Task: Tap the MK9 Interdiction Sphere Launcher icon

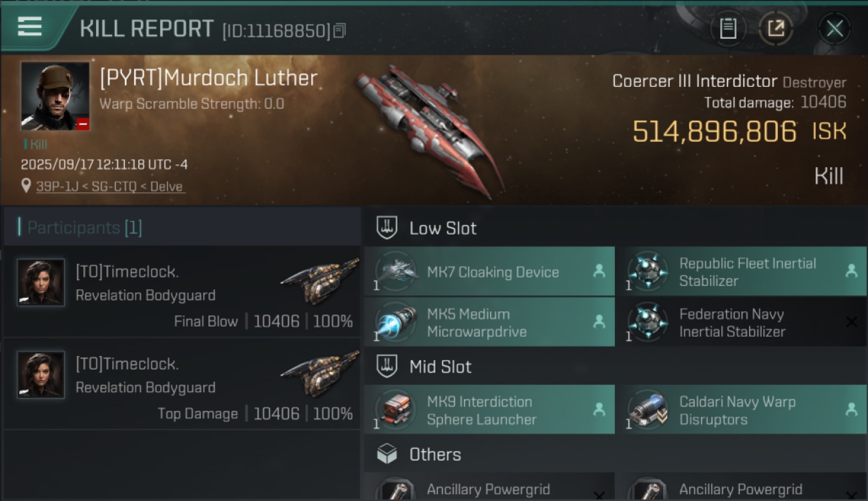Action: click(396, 409)
